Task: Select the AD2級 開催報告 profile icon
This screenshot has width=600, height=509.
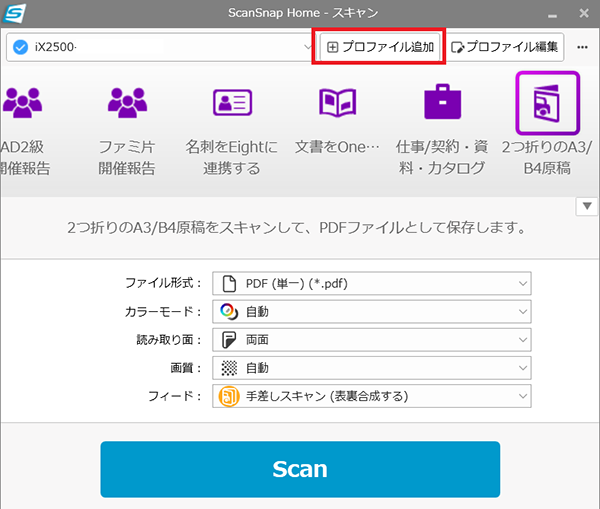Action: 22,103
